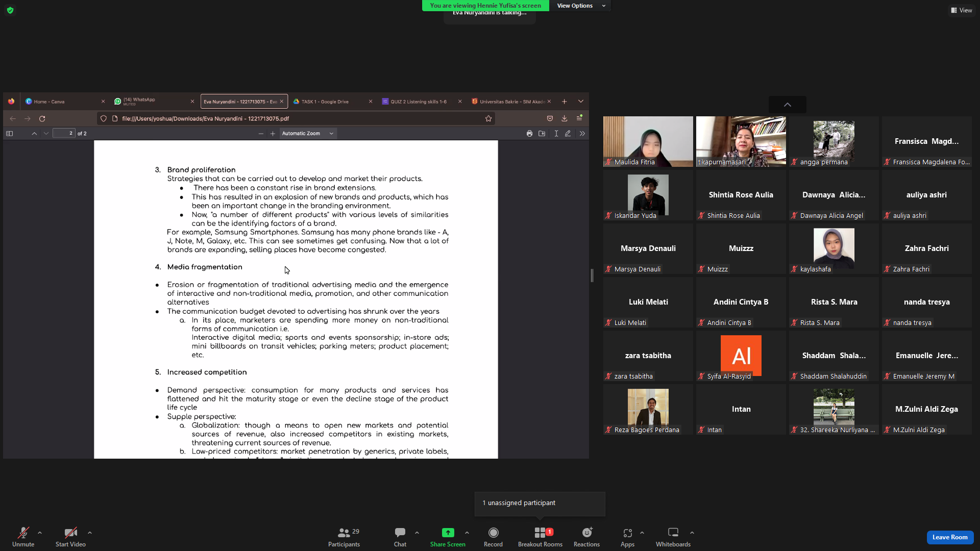Click the Leave Room button
This screenshot has height=551, width=980.
pyautogui.click(x=950, y=537)
